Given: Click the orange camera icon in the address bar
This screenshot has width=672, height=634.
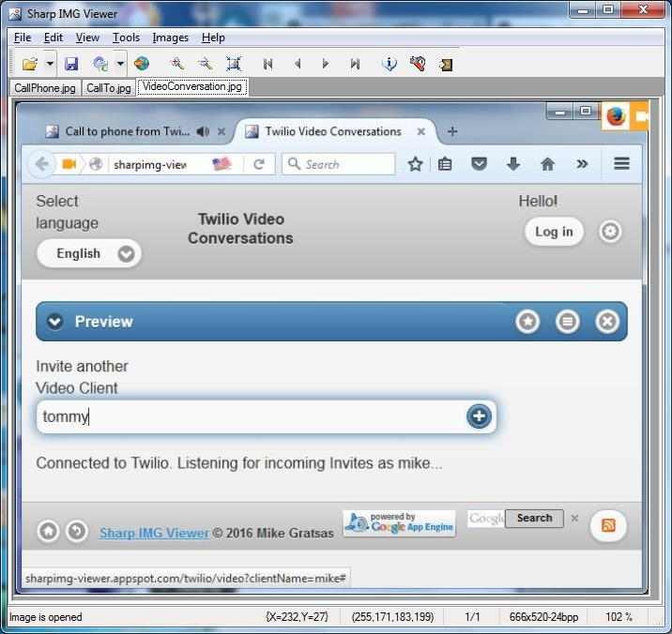Looking at the screenshot, I should [x=69, y=164].
